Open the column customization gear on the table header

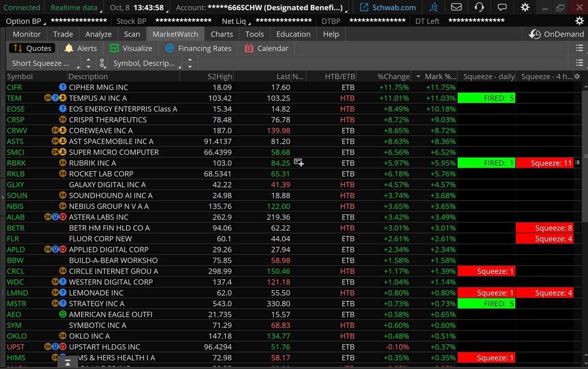click(x=577, y=76)
